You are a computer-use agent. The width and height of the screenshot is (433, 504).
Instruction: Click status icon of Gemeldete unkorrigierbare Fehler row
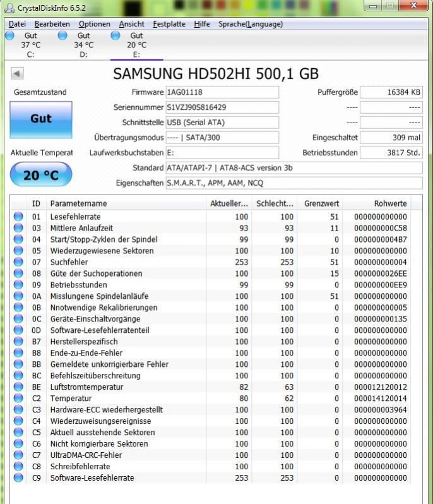(18, 364)
